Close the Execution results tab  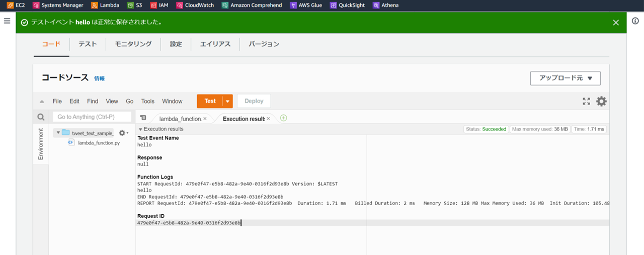(268, 119)
